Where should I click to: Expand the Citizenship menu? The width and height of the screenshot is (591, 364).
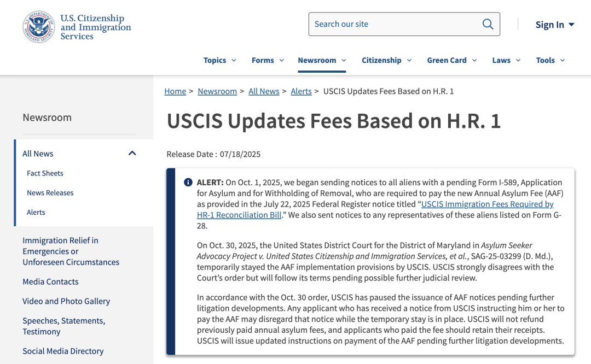[386, 60]
